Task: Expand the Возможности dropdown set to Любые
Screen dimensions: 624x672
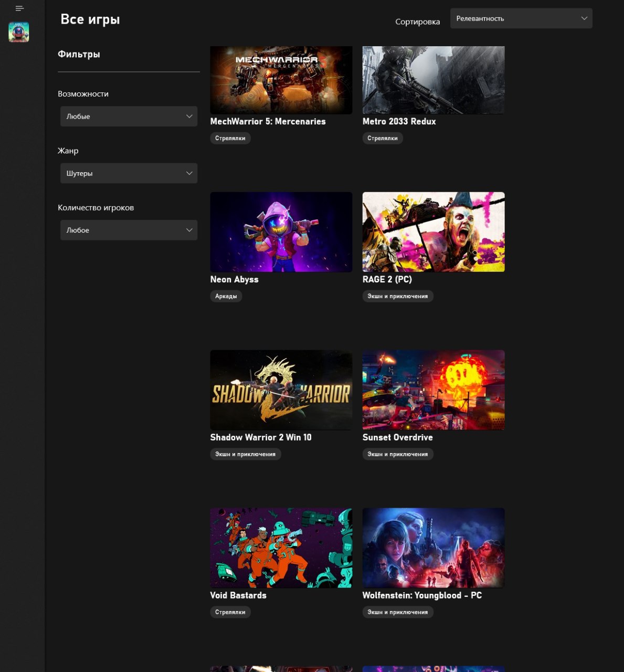Action: [129, 117]
